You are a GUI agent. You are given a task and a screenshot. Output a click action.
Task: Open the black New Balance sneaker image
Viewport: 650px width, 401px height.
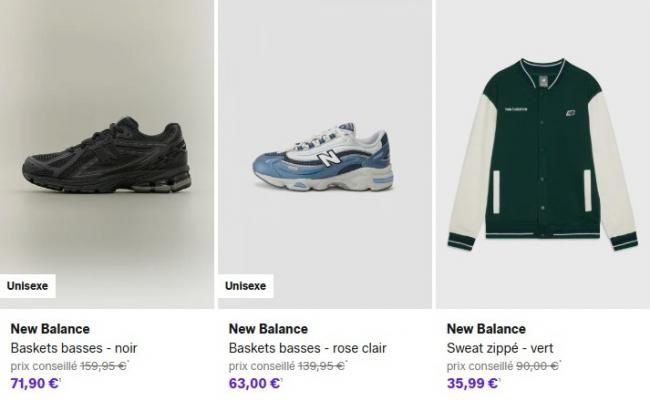(108, 155)
